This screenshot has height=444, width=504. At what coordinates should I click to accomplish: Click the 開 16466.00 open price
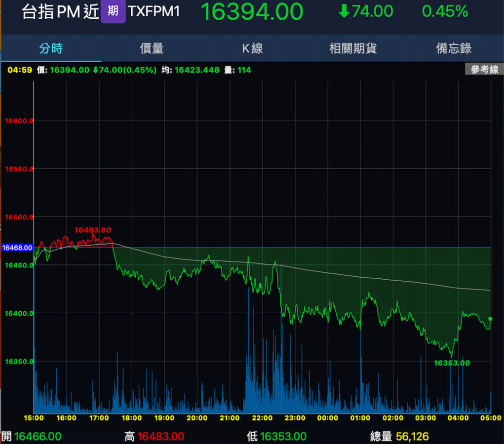coord(32,437)
